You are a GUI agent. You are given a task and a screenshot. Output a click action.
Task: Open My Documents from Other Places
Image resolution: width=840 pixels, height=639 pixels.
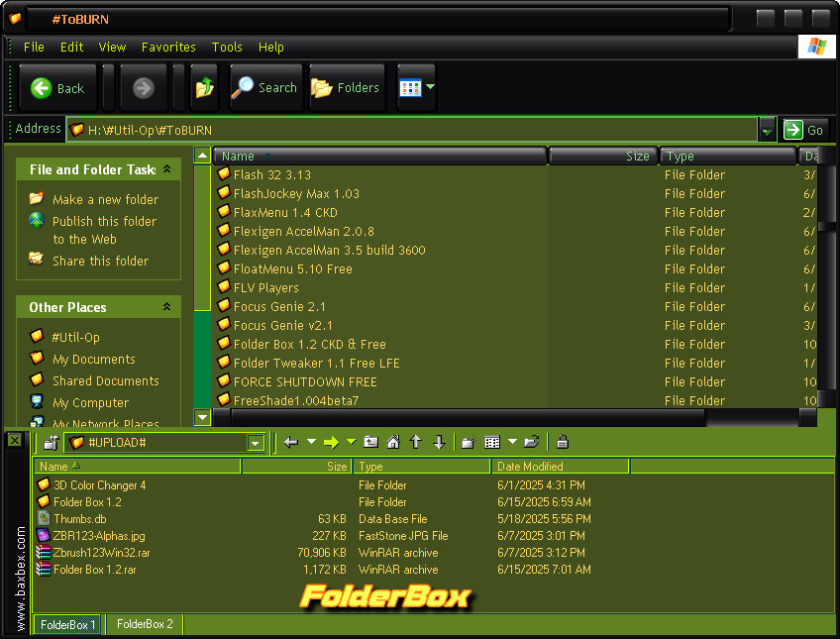tap(94, 360)
